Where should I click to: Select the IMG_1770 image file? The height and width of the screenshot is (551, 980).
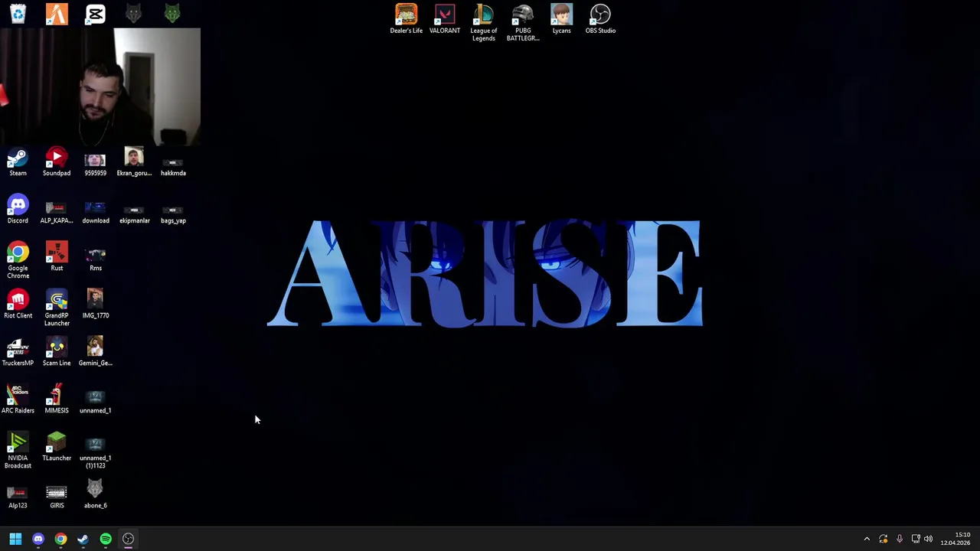96,305
